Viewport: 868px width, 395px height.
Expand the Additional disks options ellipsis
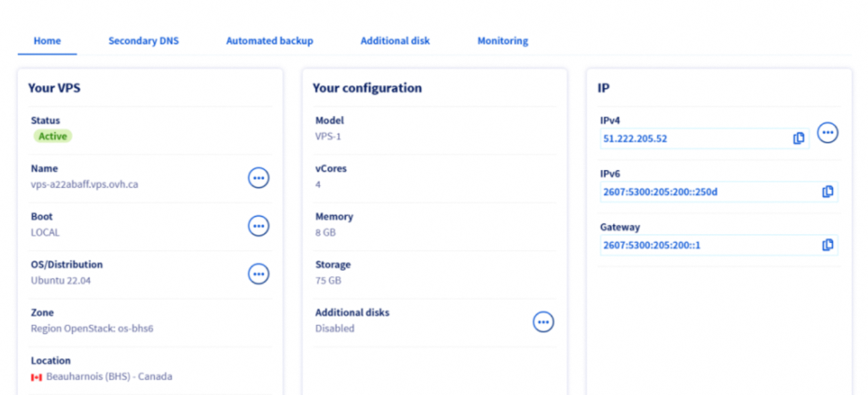tap(543, 322)
